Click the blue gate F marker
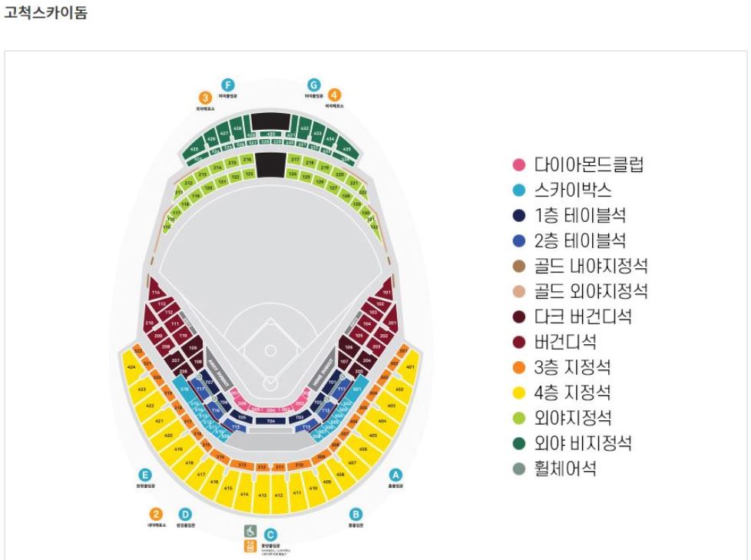The width and height of the screenshot is (751, 560). pos(228,85)
